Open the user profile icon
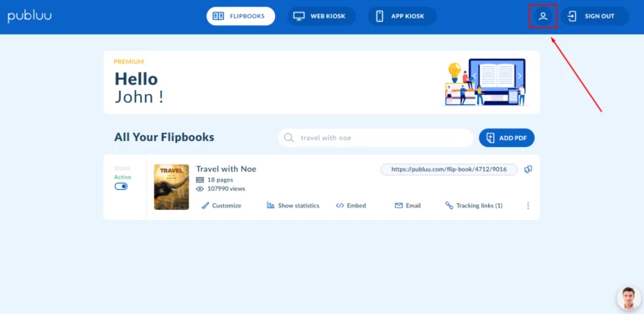The height and width of the screenshot is (314, 644). pos(543,17)
